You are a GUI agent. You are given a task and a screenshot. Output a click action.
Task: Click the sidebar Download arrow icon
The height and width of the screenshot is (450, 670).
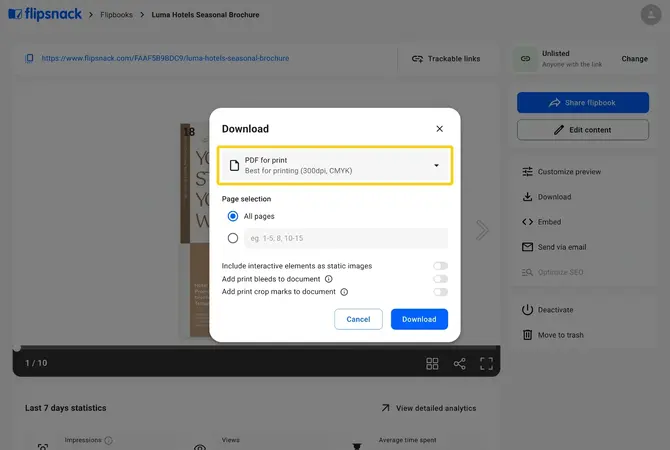[x=527, y=197]
